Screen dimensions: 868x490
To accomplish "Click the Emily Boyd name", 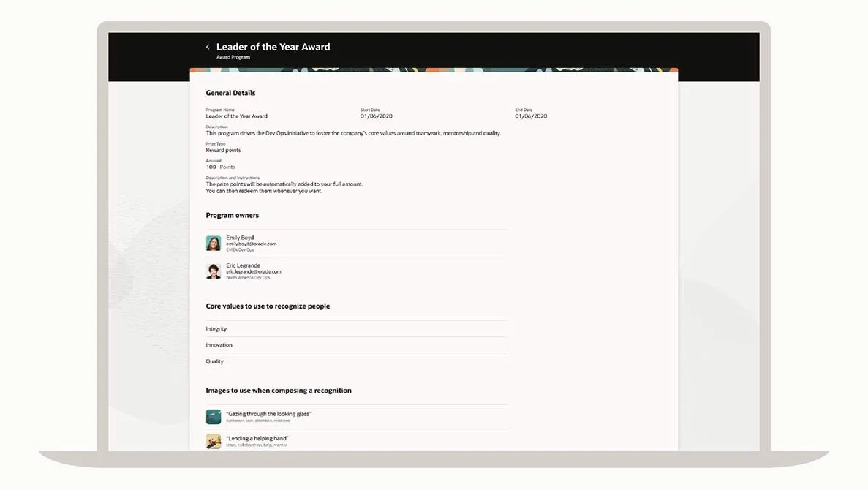I will 240,238.
